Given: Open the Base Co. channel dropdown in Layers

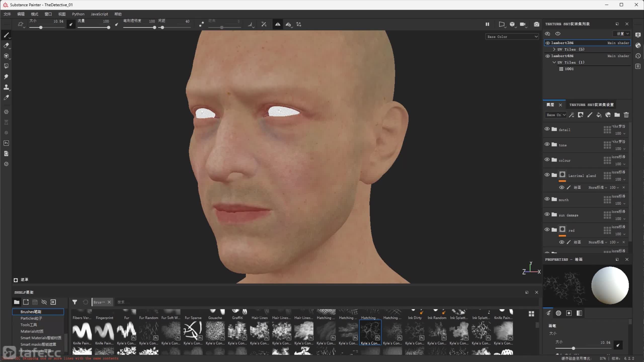Looking at the screenshot, I should 556,115.
